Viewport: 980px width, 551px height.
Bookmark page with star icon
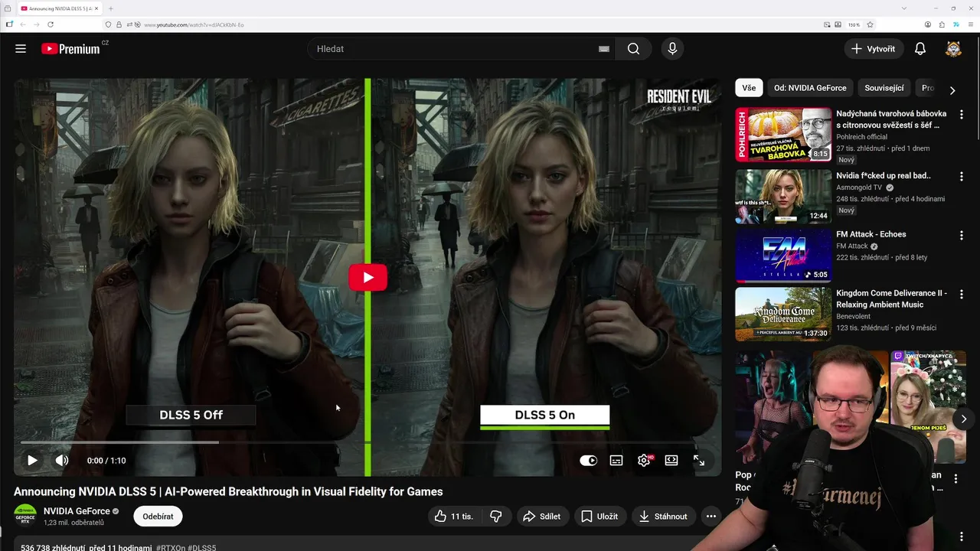coord(871,24)
